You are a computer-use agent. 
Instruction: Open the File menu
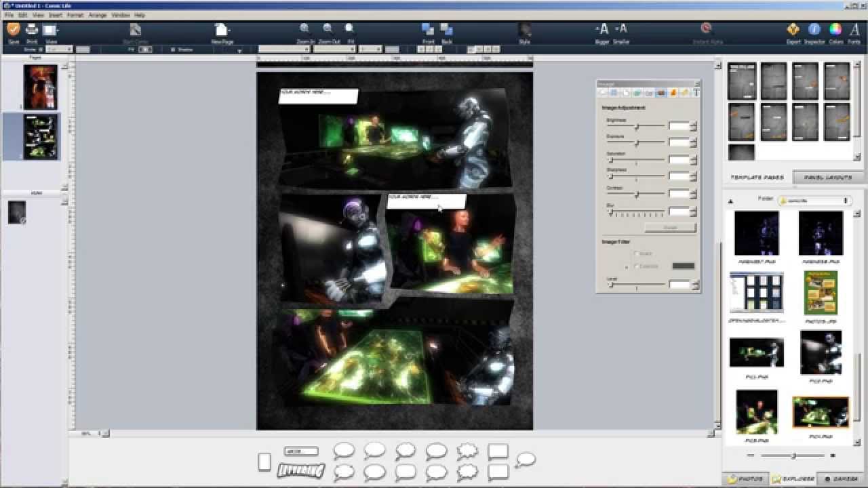9,15
